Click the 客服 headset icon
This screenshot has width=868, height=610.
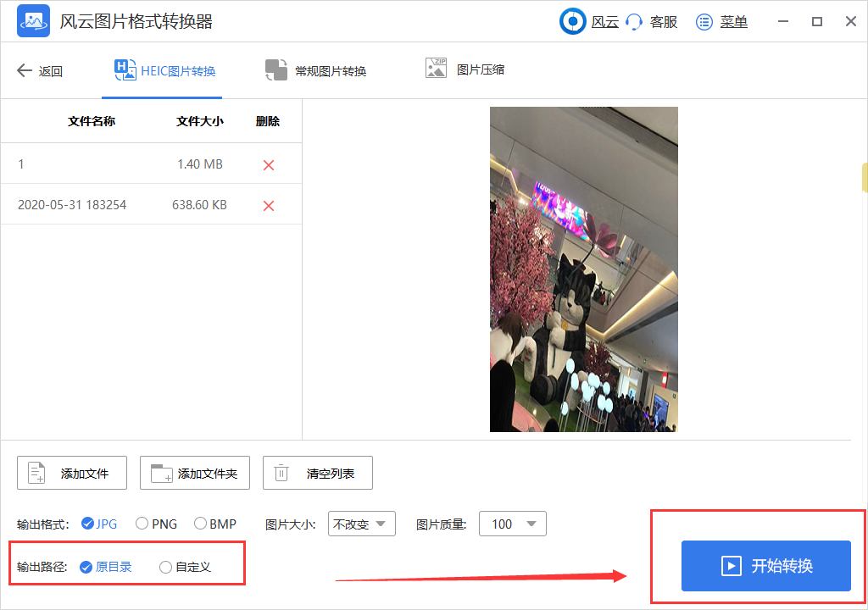click(x=634, y=21)
